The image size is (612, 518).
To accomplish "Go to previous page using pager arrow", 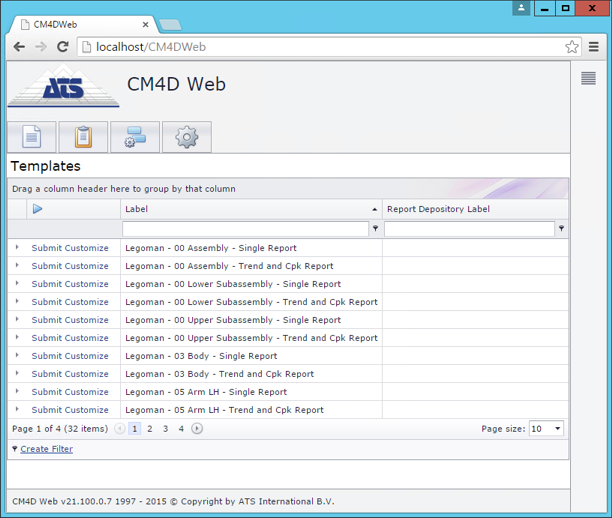I will point(119,429).
